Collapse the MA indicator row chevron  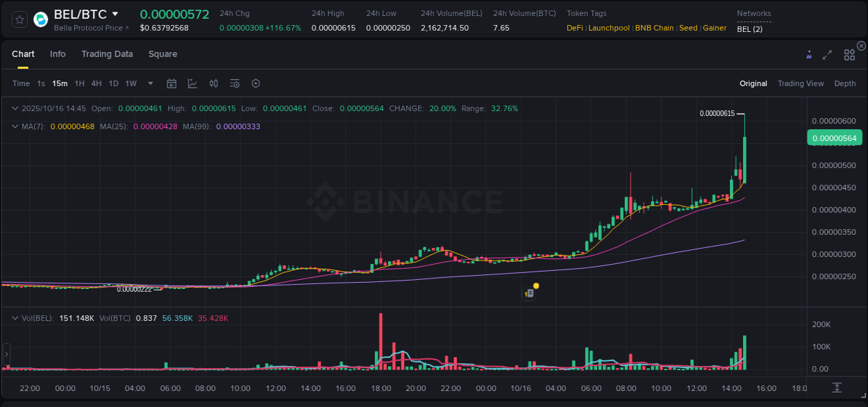(15, 126)
